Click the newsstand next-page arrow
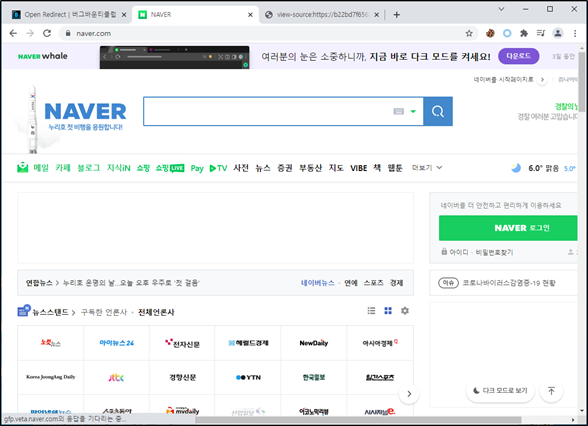588x426 pixels. tap(409, 394)
